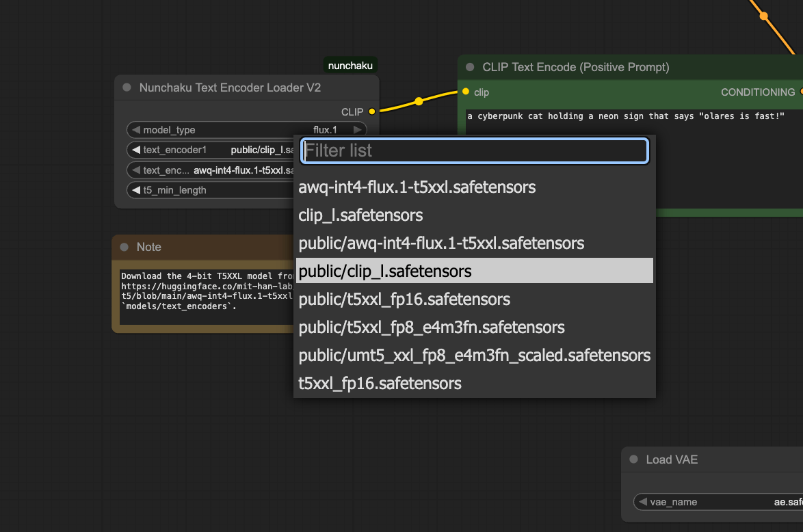This screenshot has width=803, height=532.
Task: Click the collapse dot on the Note node
Action: (x=124, y=247)
